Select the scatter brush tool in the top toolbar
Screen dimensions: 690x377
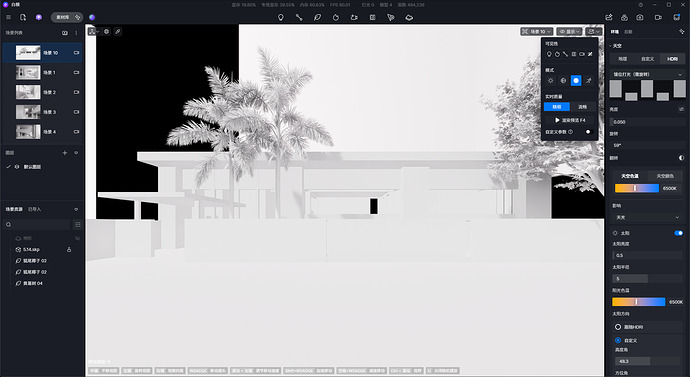[336, 18]
